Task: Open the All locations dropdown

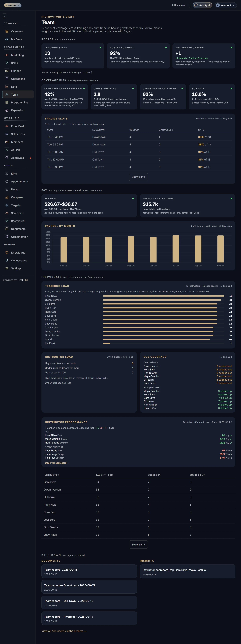Action: 179,5
